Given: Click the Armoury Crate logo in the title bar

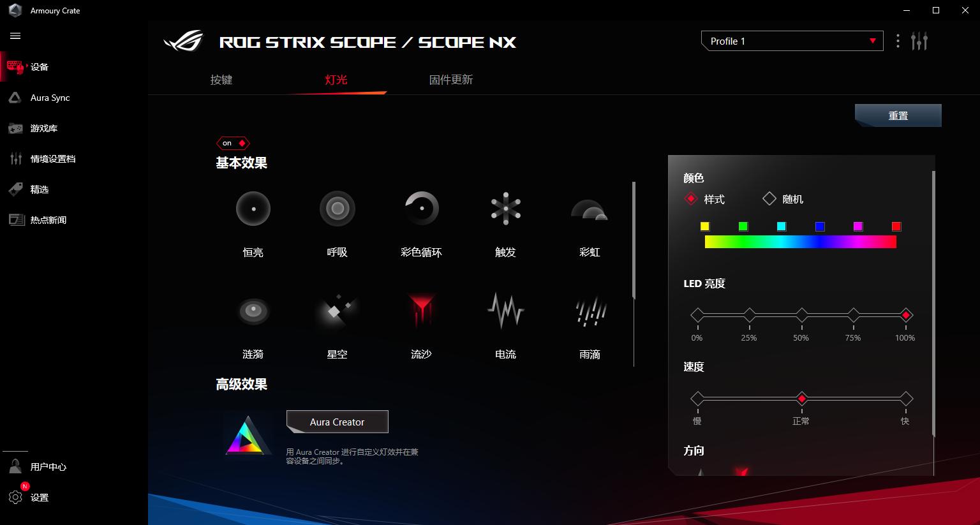Looking at the screenshot, I should point(15,10).
